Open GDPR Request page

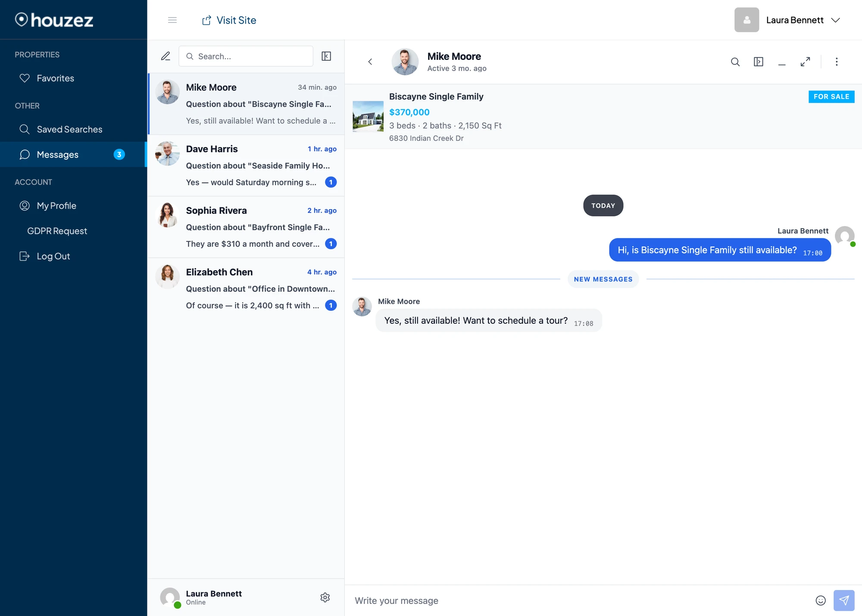coord(73,231)
